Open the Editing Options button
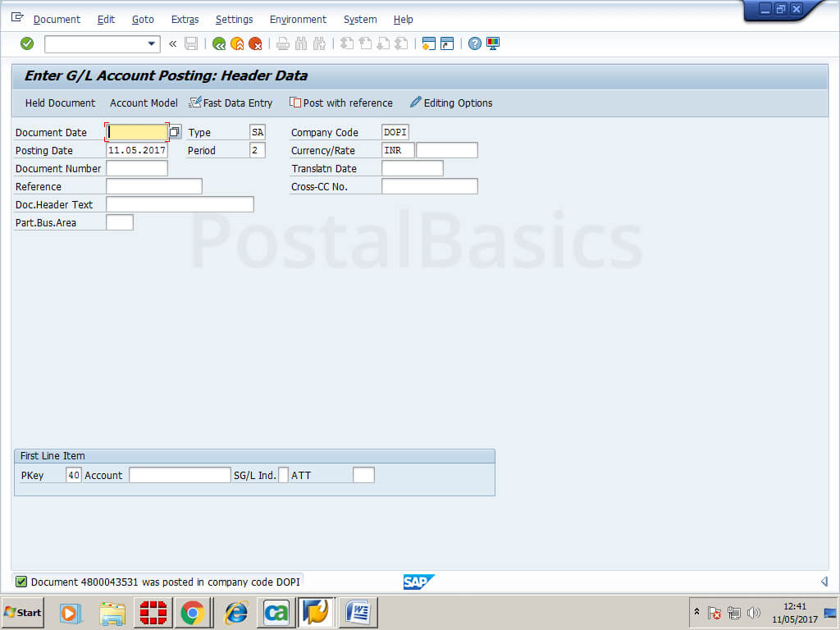 pyautogui.click(x=451, y=103)
